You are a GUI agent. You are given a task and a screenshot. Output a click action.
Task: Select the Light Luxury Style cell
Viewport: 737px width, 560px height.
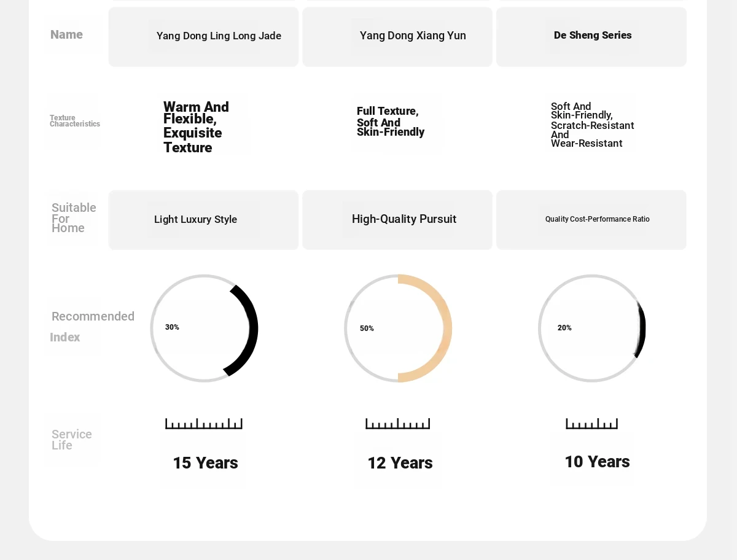coord(204,220)
